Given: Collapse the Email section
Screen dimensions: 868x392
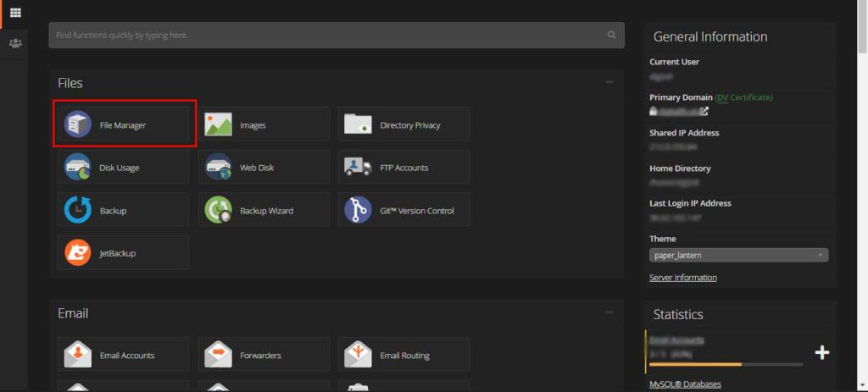Looking at the screenshot, I should pos(609,312).
